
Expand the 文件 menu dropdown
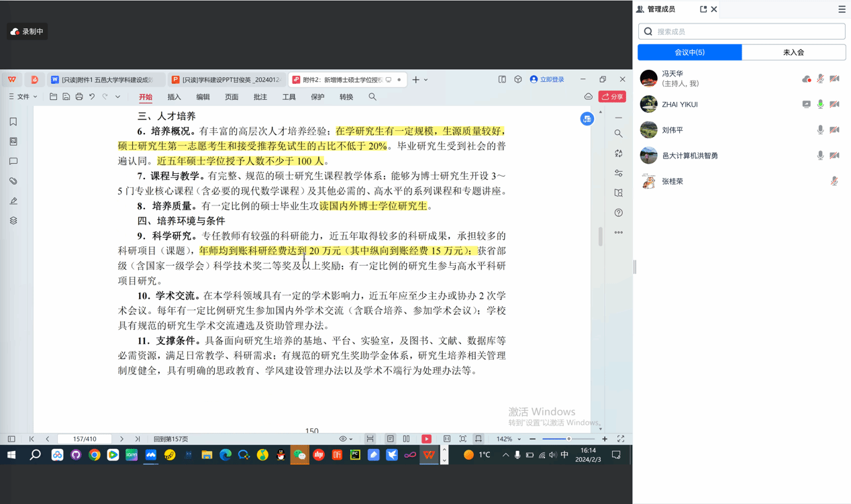click(23, 97)
